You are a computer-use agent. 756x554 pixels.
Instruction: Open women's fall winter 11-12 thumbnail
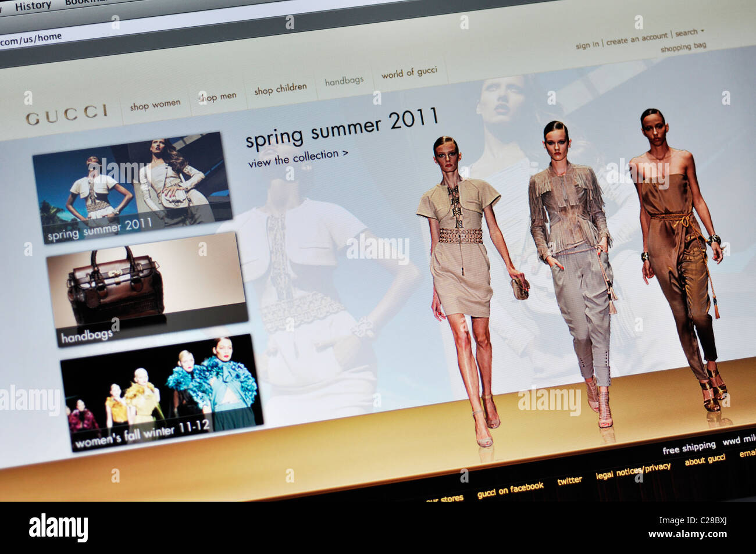pos(161,392)
